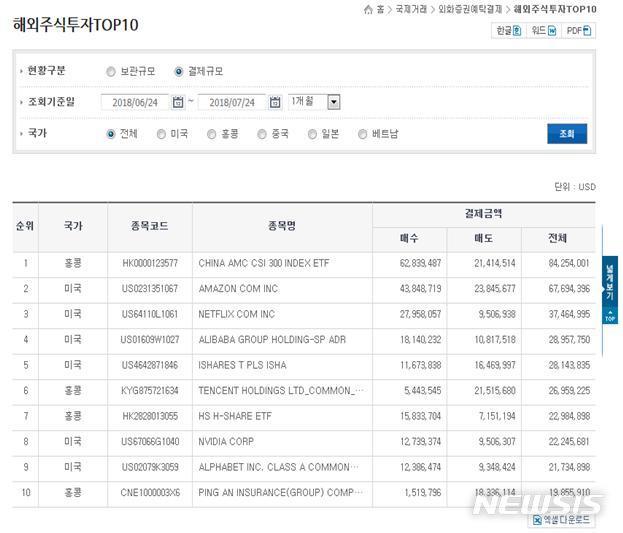Click the 종목코드 column header
Screen dimensions: 623x533
150,226
